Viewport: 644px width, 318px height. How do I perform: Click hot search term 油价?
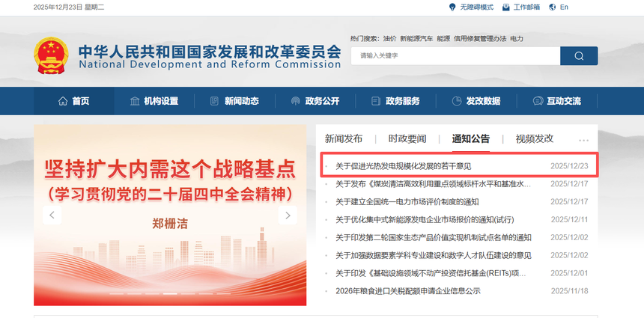(x=389, y=39)
